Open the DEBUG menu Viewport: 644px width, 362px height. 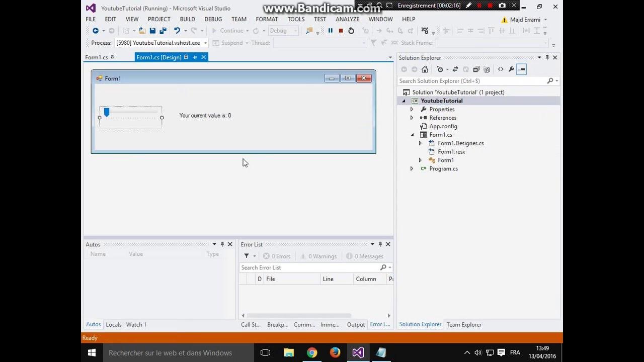point(213,19)
